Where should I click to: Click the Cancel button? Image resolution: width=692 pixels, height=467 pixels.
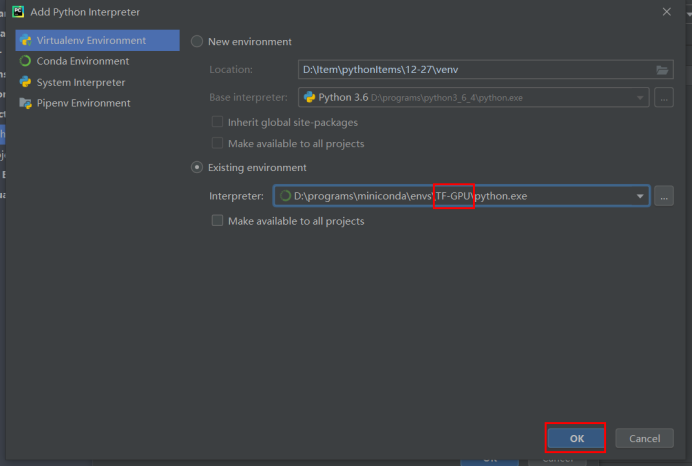click(644, 438)
